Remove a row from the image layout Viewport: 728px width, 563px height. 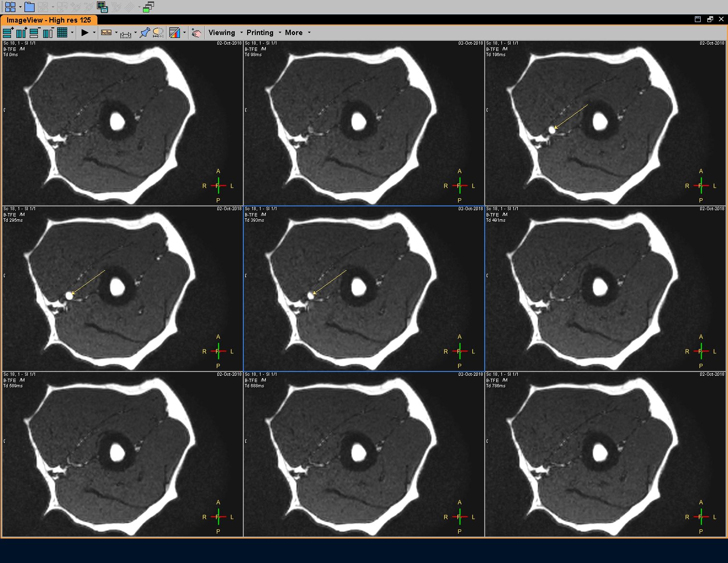(x=34, y=33)
